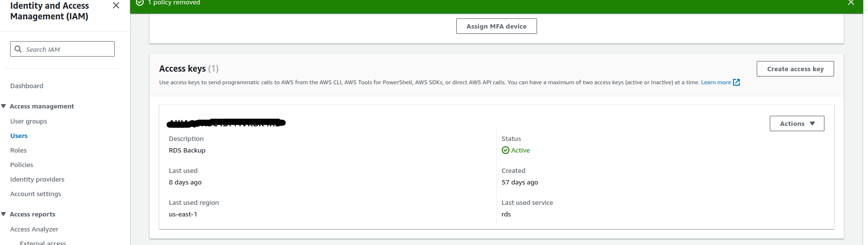Dismiss the policy removed notification
The height and width of the screenshot is (245, 868).
click(851, 2)
